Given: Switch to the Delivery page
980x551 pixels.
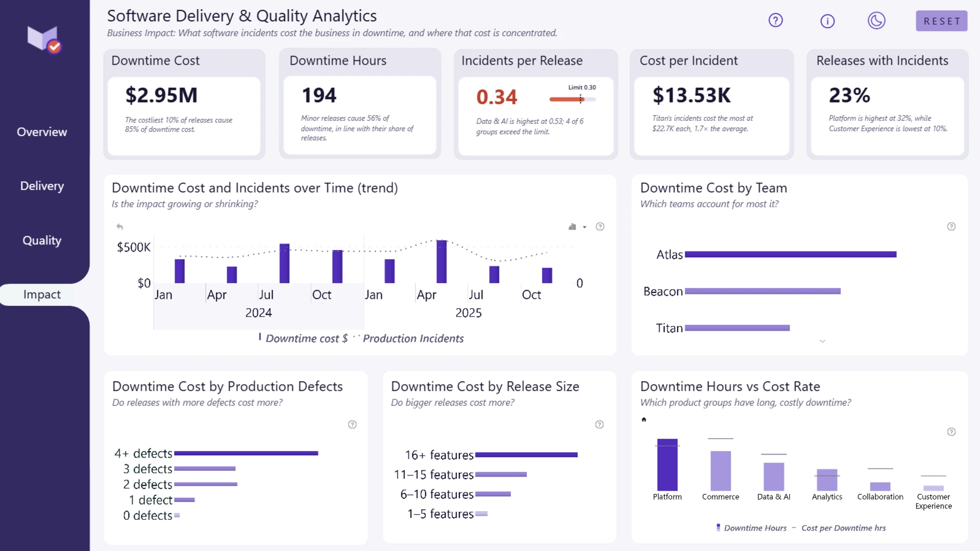Looking at the screenshot, I should pyautogui.click(x=42, y=186).
